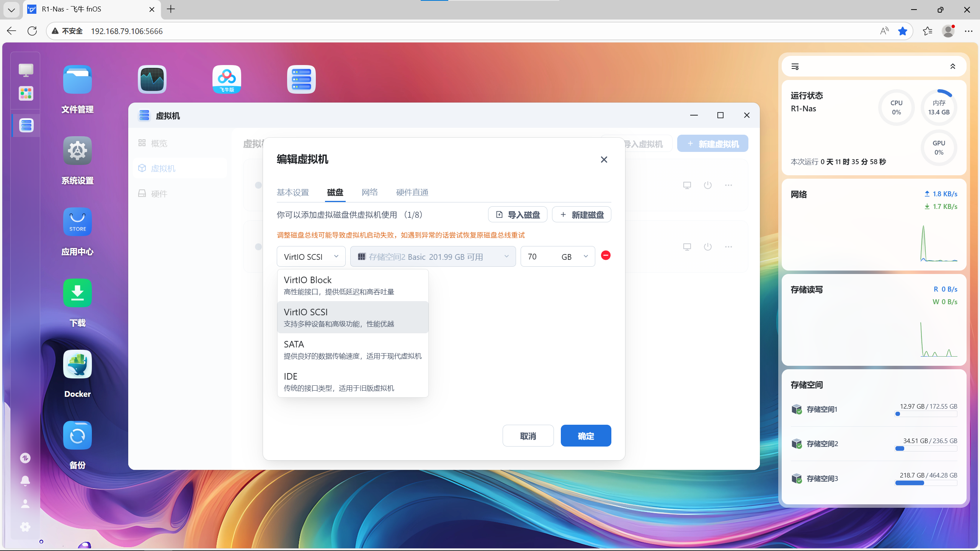
Task: Select VirtIO Block bus option
Action: (352, 285)
